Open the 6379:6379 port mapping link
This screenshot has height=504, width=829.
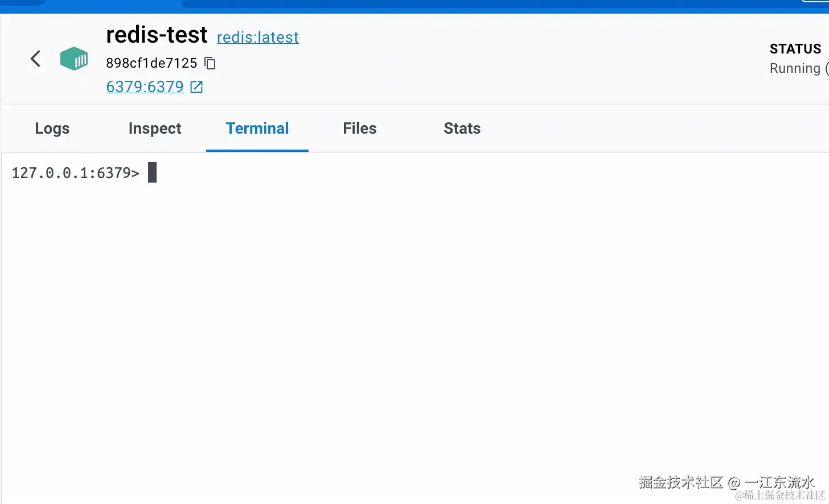coord(145,87)
